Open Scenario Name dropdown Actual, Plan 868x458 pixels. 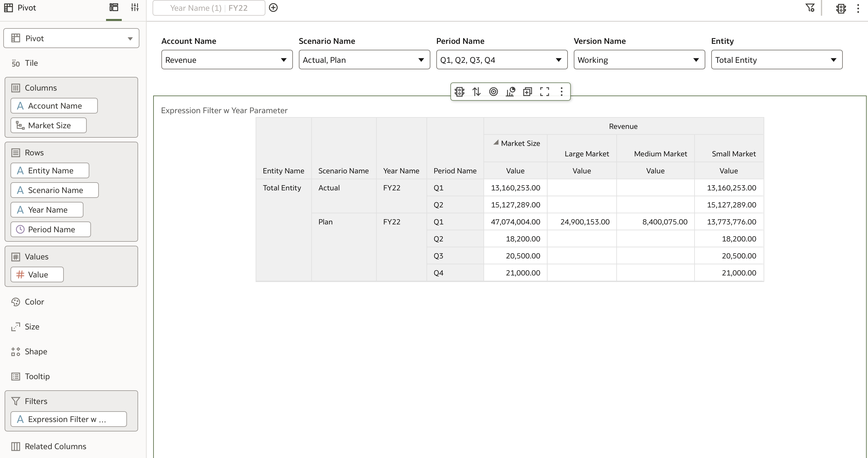coord(364,60)
